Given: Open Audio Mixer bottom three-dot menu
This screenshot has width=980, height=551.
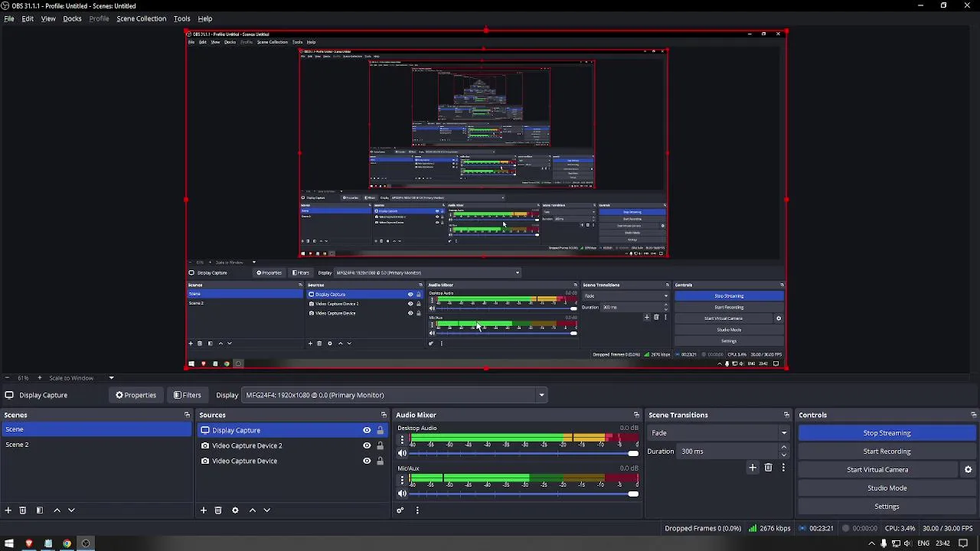Looking at the screenshot, I should [x=417, y=510].
